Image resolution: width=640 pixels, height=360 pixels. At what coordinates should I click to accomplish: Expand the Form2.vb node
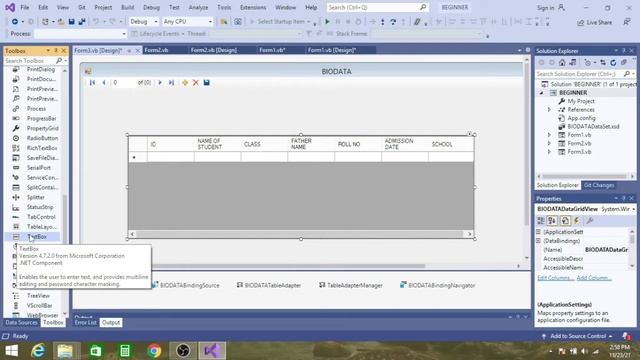[x=549, y=143]
